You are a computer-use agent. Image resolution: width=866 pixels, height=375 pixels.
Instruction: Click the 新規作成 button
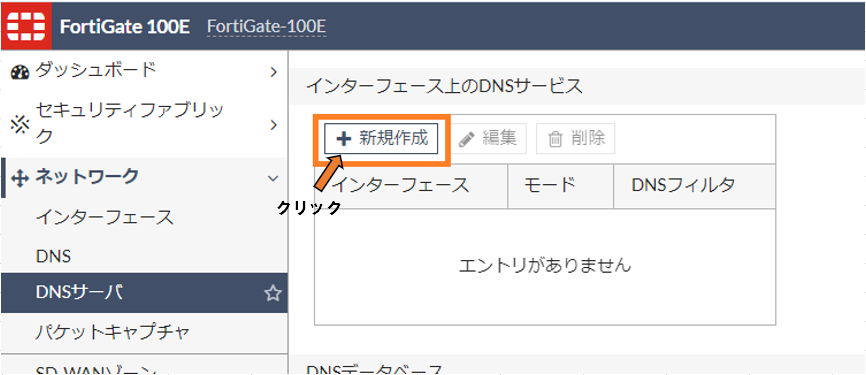tap(381, 139)
